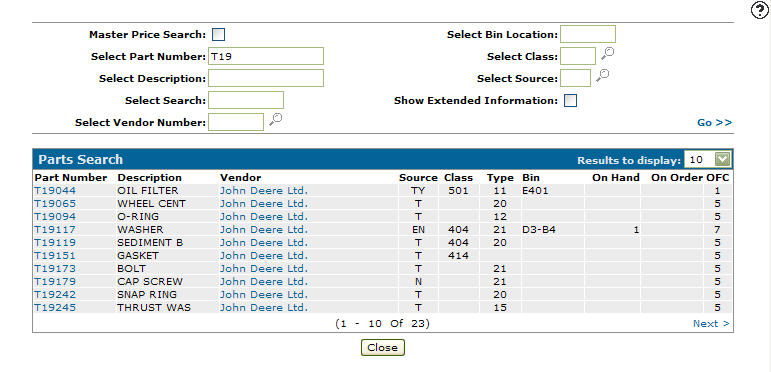Focus the Select Search input field
Image resolution: width=771 pixels, height=372 pixels.
246,100
